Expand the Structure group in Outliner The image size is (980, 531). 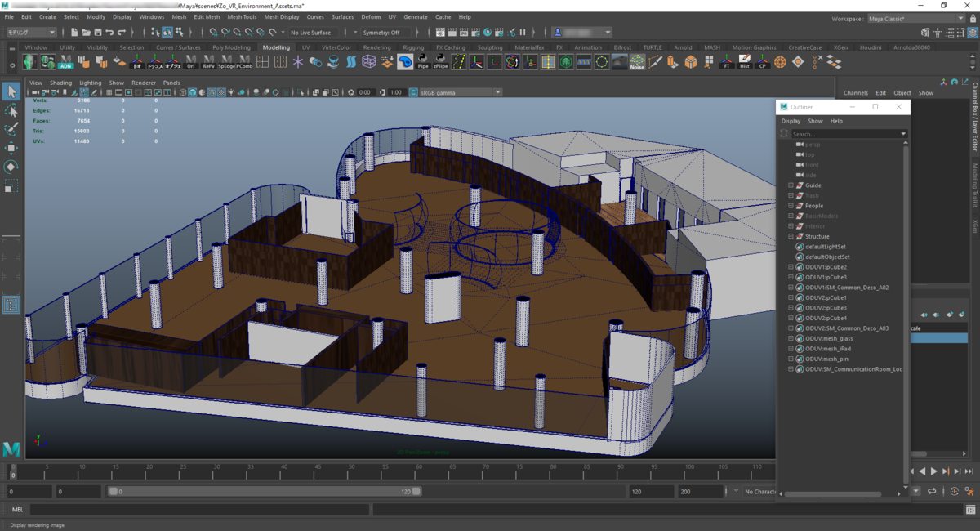click(x=791, y=236)
